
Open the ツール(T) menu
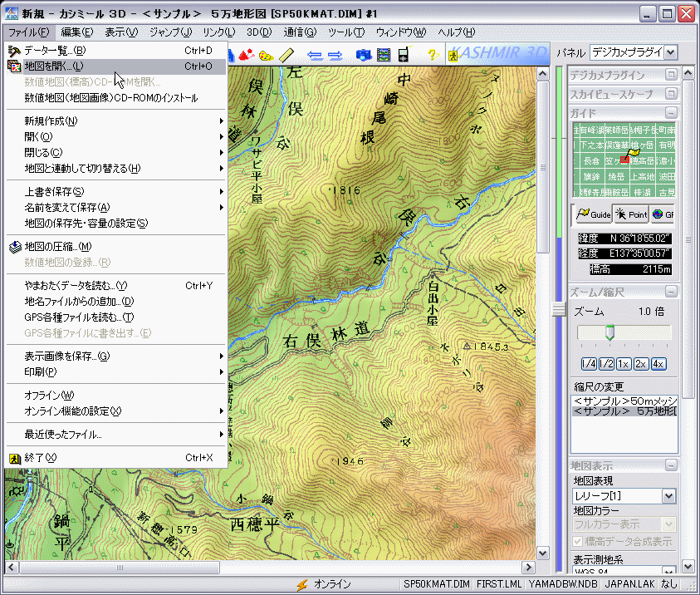[x=346, y=32]
